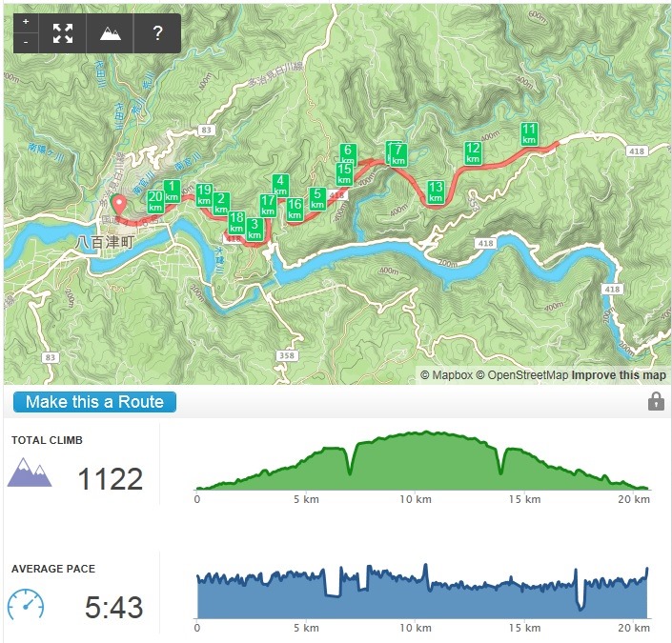Click the total climb mountain icon
The width and height of the screenshot is (672, 643).
pos(30,472)
